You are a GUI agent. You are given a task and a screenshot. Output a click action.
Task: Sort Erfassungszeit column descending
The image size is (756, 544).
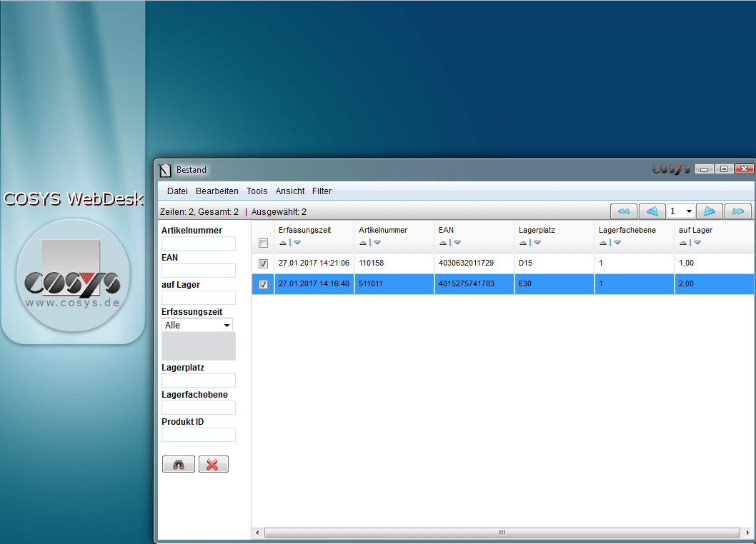297,243
